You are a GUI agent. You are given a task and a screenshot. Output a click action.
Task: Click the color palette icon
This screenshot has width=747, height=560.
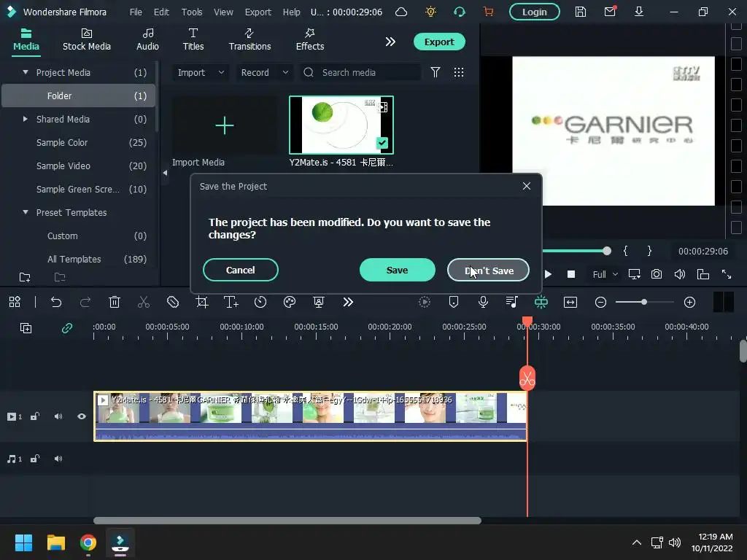(289, 302)
